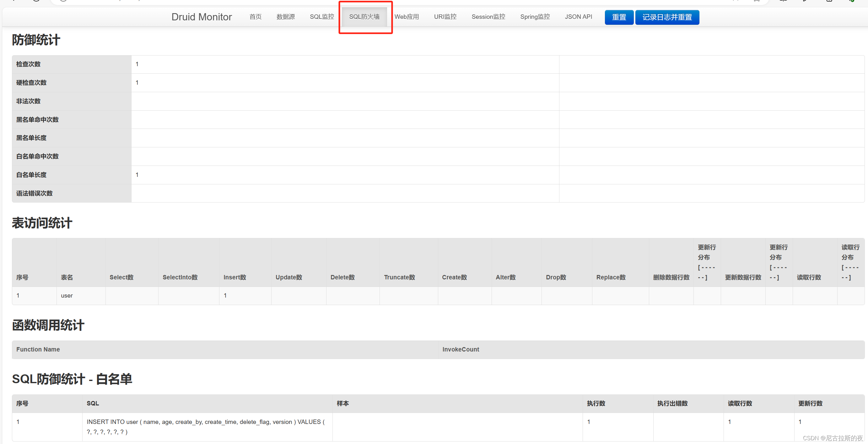Open the URI监控 tab

point(445,17)
